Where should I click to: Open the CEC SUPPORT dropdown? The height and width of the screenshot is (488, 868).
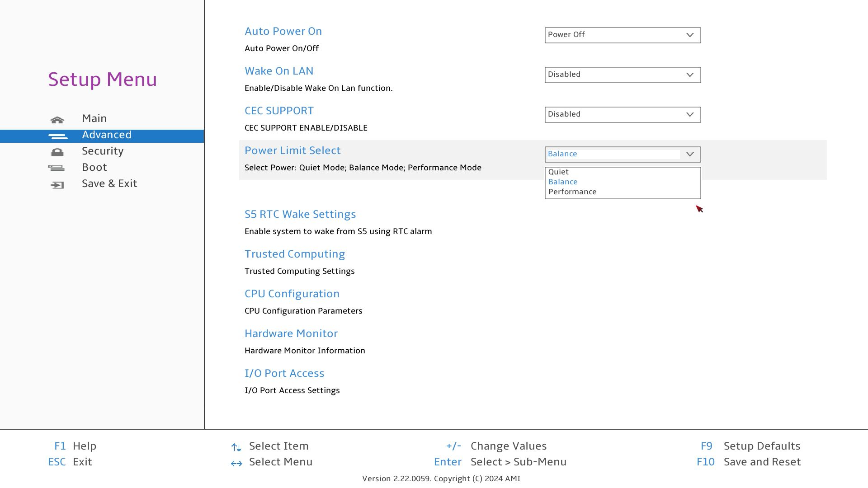click(622, 115)
